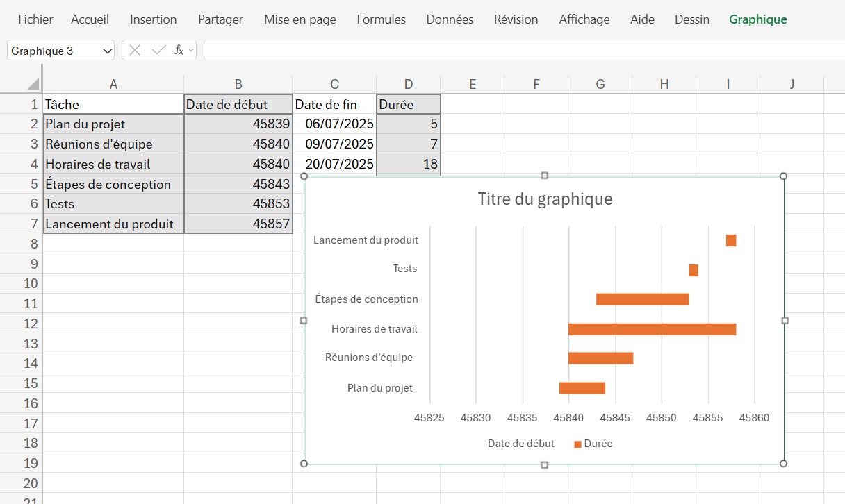Select column B header
The width and height of the screenshot is (845, 504).
(x=238, y=83)
